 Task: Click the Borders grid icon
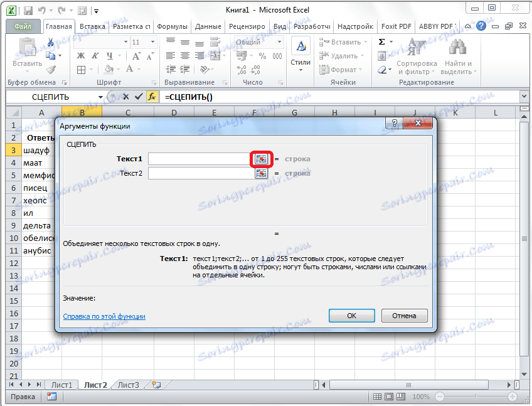click(x=81, y=70)
